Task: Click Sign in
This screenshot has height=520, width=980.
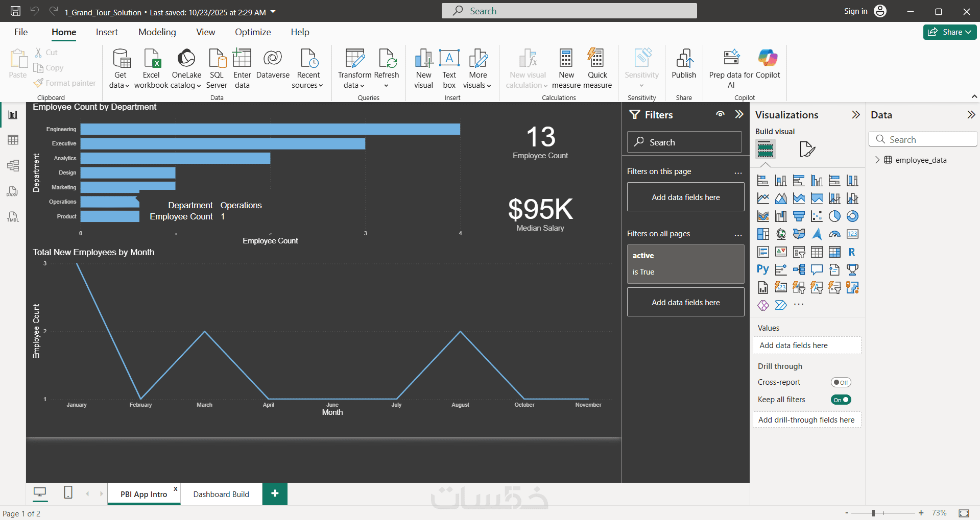Action: tap(855, 11)
